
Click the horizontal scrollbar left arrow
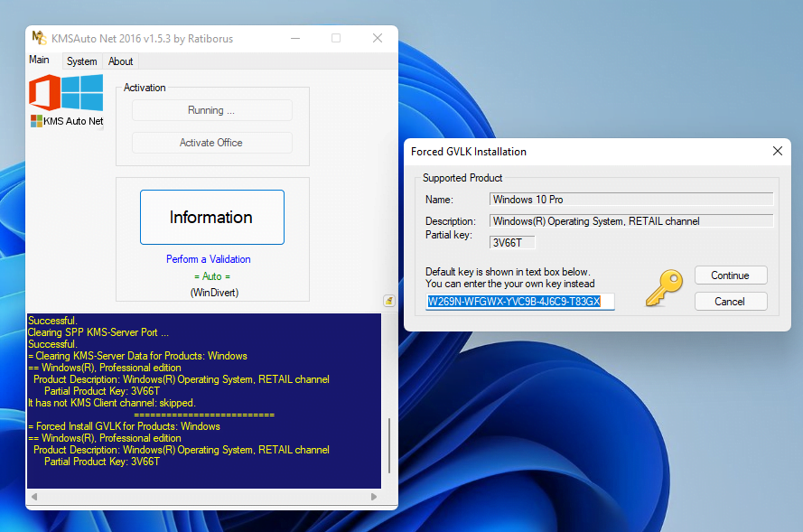pyautogui.click(x=34, y=497)
